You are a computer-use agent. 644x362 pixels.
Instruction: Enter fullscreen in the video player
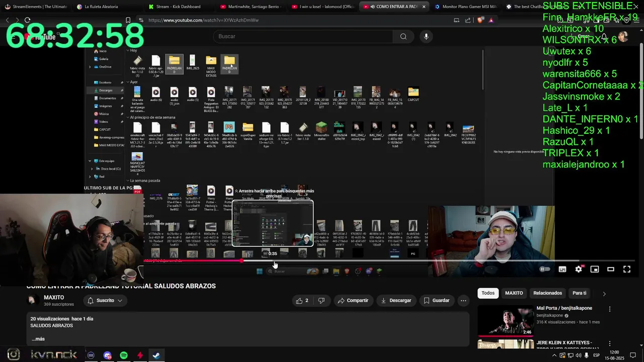coord(627,269)
